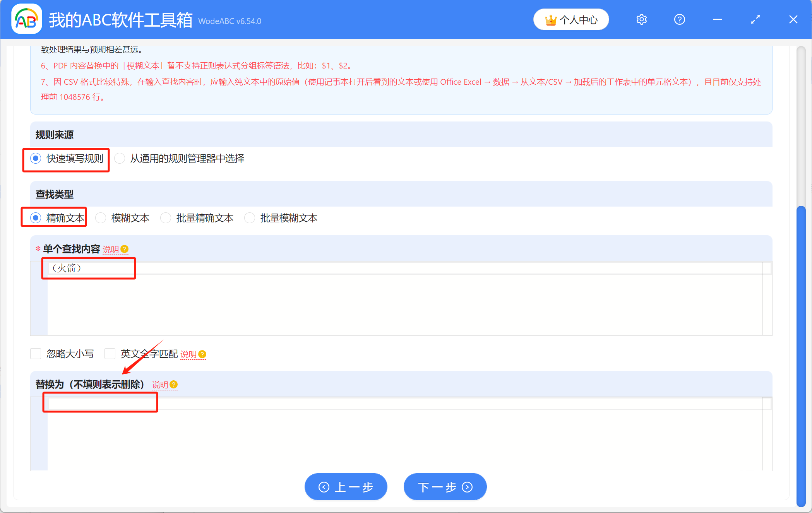
Task: Click the 说明 link near 单个查找内容
Action: point(111,249)
